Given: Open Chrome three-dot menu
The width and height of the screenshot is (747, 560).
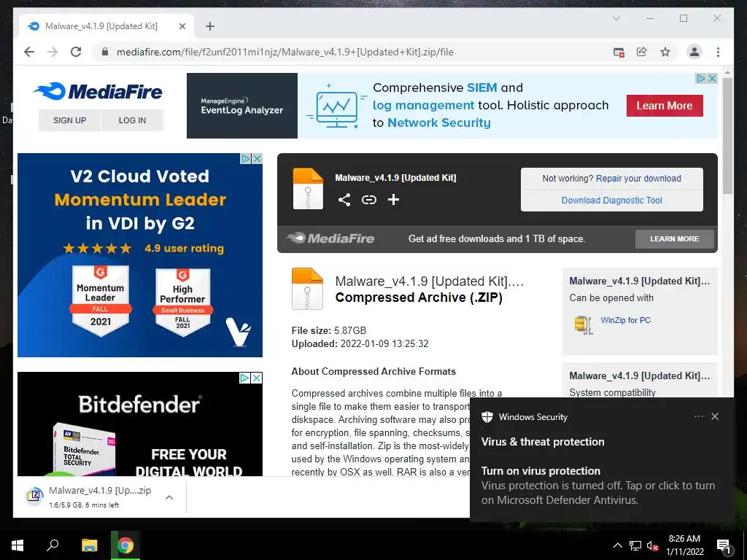Looking at the screenshot, I should [718, 52].
